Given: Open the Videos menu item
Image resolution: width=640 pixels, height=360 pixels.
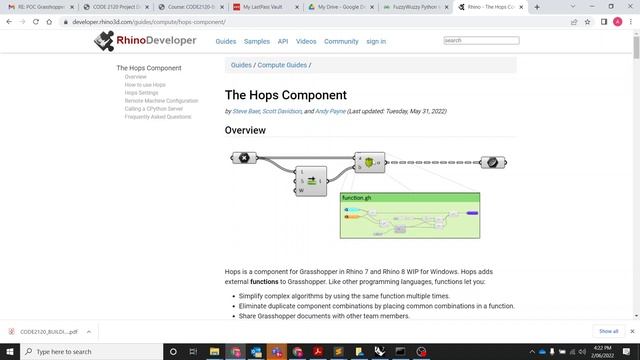Looking at the screenshot, I should point(306,41).
